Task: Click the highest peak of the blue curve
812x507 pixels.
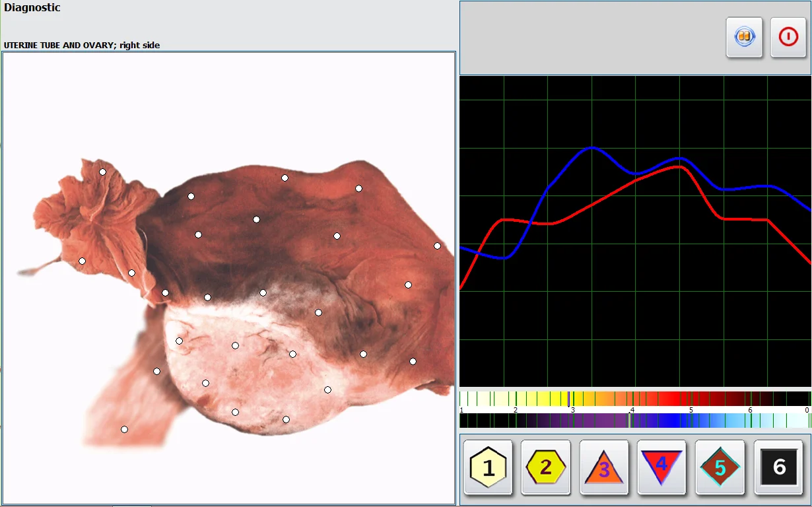Action: (x=592, y=147)
